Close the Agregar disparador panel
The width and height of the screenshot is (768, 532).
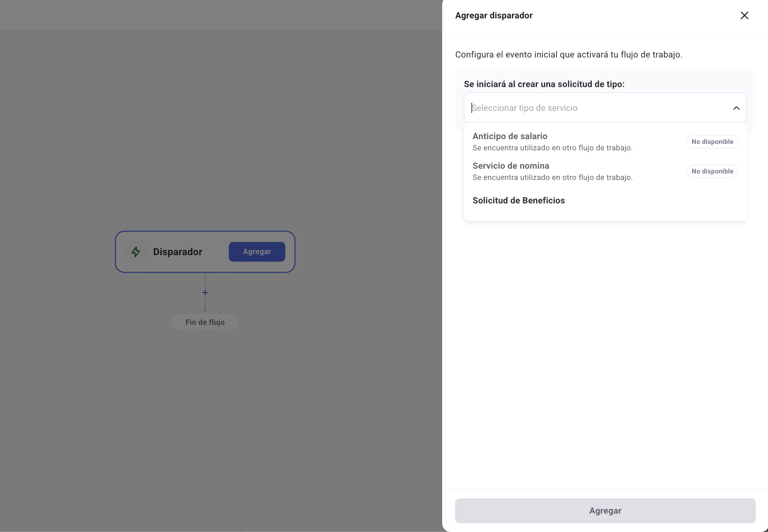point(744,15)
